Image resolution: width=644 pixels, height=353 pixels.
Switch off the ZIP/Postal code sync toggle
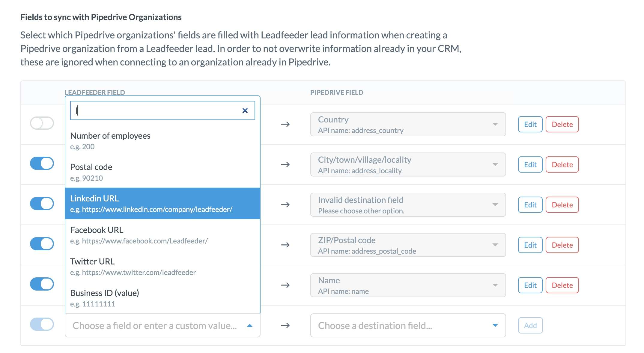point(42,244)
